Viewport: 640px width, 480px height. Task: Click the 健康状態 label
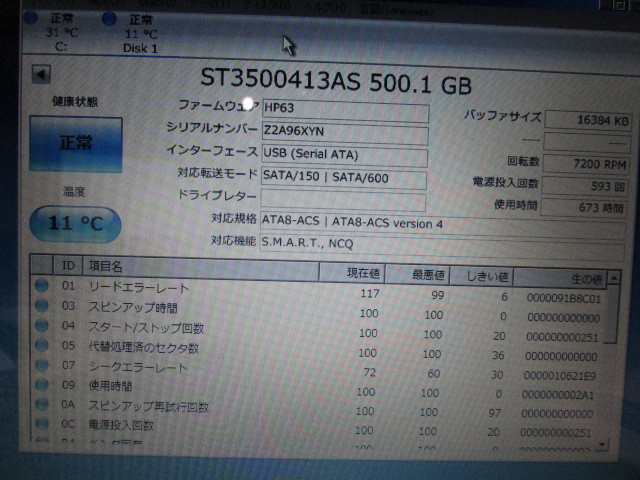75,101
